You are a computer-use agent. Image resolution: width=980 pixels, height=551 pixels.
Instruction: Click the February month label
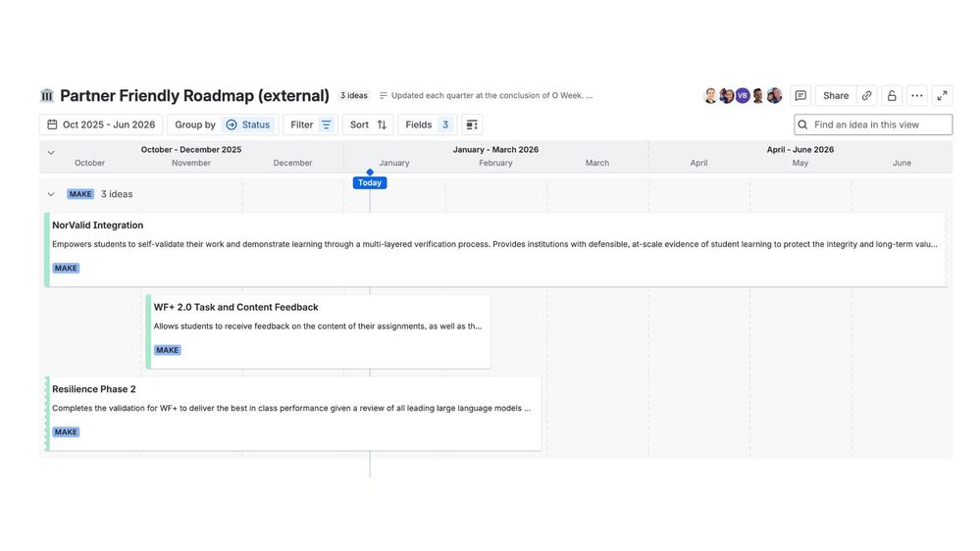point(495,163)
